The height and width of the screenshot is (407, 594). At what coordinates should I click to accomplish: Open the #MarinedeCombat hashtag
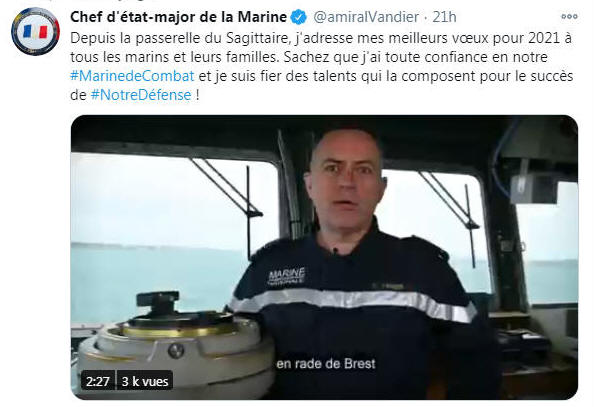(x=132, y=76)
